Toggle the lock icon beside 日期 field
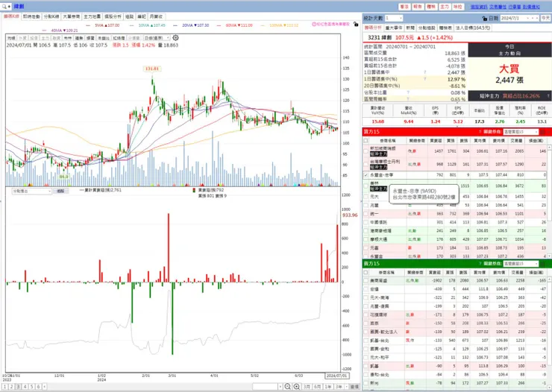This screenshot has height=392, width=552. click(x=484, y=18)
